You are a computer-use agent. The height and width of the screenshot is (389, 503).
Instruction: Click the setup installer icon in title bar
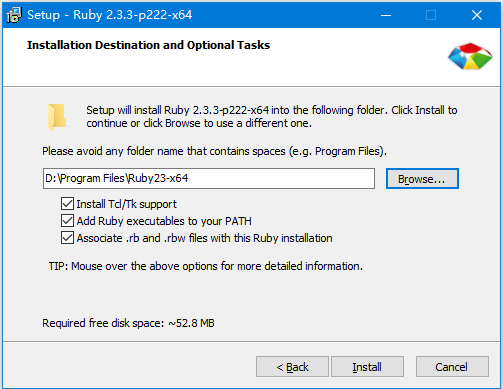(14, 15)
